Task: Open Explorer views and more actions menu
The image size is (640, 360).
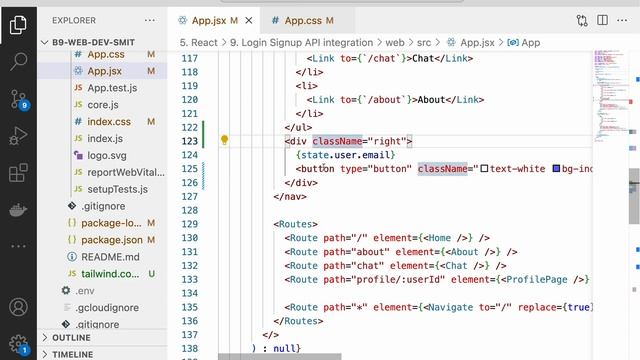Action: [150, 20]
